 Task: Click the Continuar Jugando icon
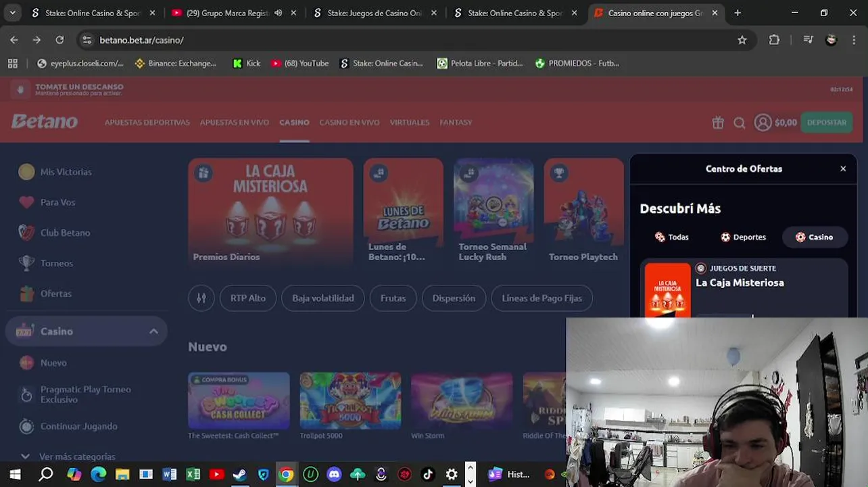[26, 426]
